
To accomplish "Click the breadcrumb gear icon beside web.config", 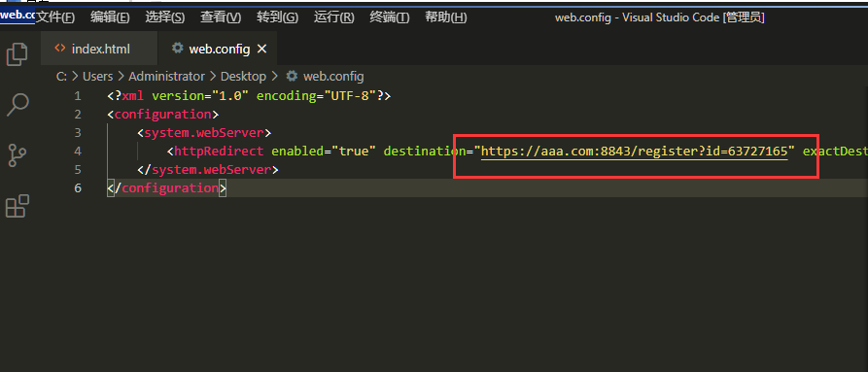I will [292, 76].
